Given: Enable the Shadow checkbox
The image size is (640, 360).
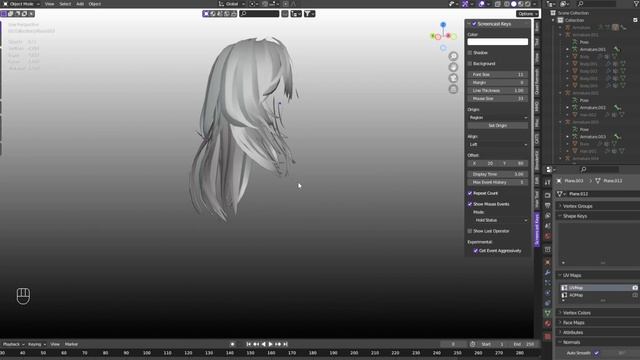Looking at the screenshot, I should click(x=470, y=53).
